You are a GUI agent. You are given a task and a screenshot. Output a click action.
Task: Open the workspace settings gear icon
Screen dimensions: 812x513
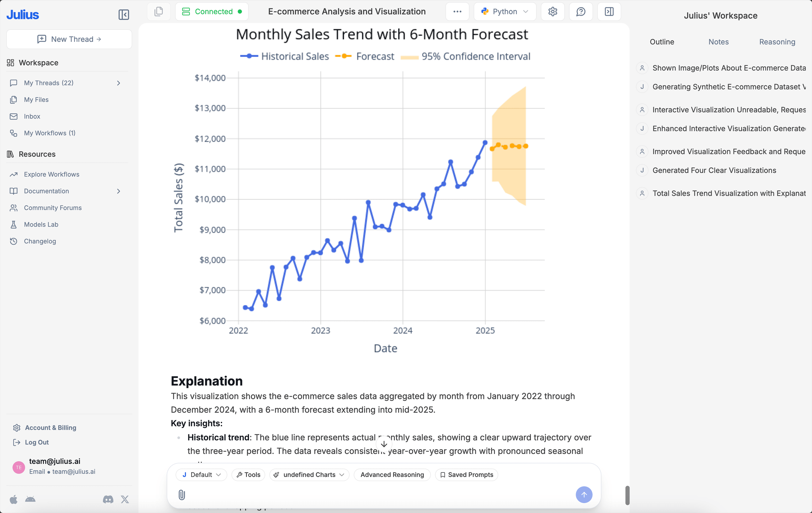tap(552, 11)
